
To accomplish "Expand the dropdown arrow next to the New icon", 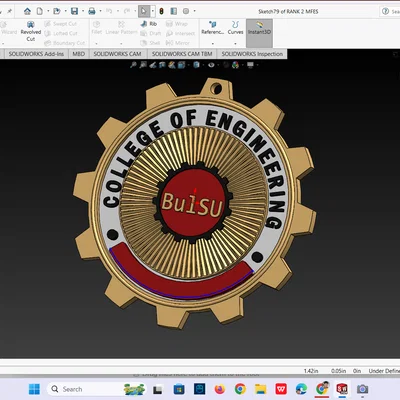I will [48, 11].
